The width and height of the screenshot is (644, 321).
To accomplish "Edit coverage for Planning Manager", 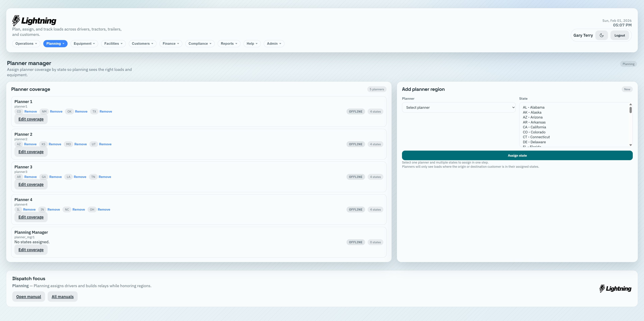I will pyautogui.click(x=31, y=250).
